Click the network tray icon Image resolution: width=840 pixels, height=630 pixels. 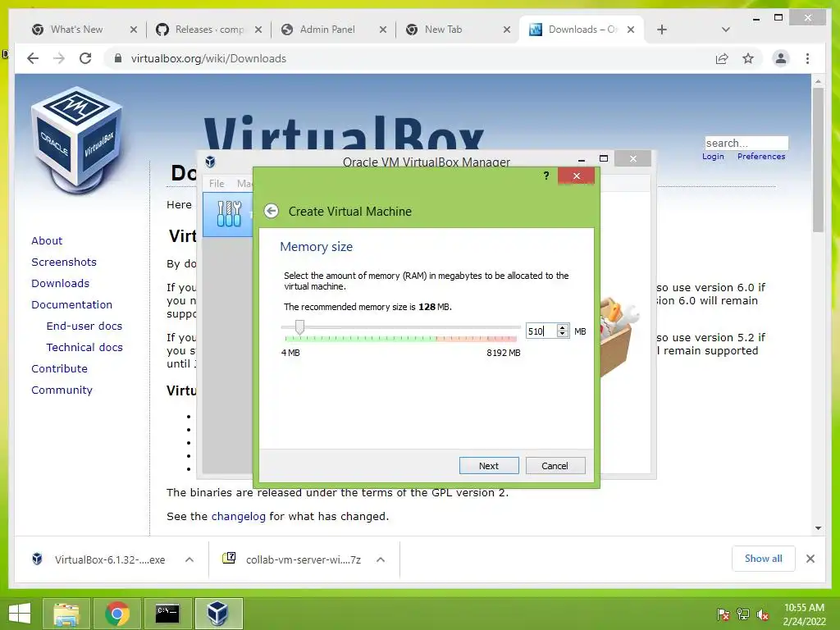click(743, 614)
